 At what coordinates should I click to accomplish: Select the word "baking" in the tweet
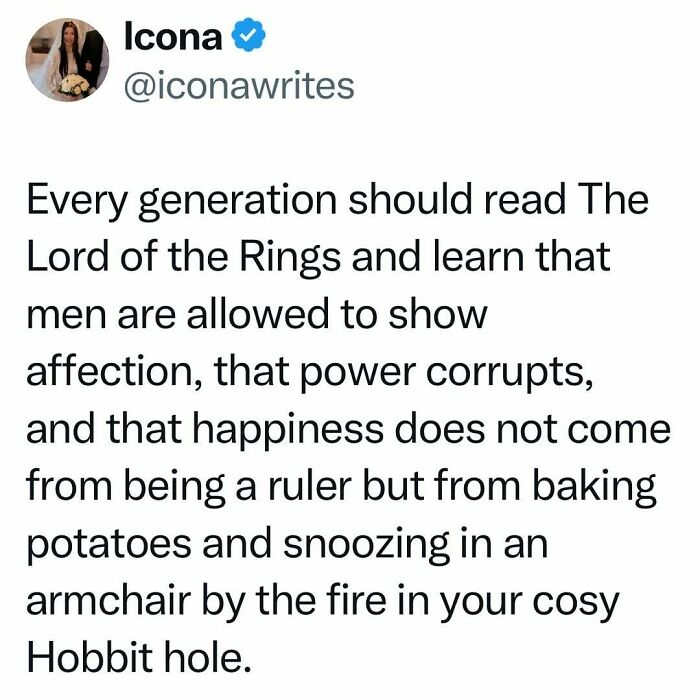point(594,488)
